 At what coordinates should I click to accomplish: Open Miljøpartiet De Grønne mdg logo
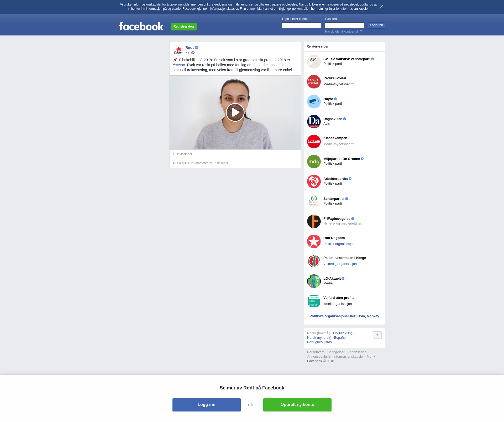(314, 161)
